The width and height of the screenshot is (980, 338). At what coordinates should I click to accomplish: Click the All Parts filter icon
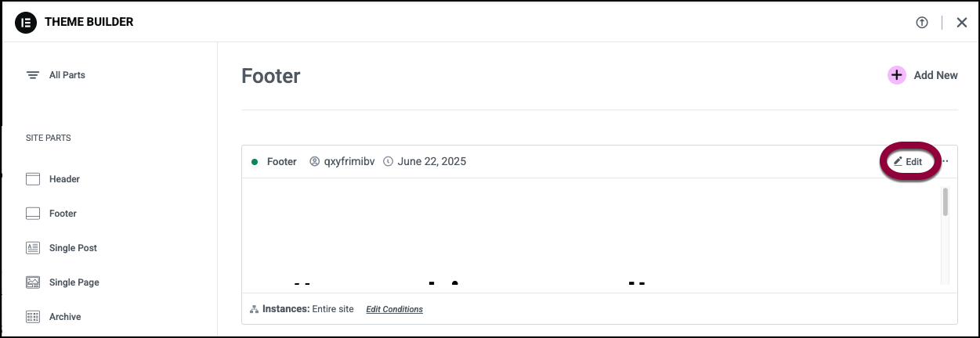33,75
